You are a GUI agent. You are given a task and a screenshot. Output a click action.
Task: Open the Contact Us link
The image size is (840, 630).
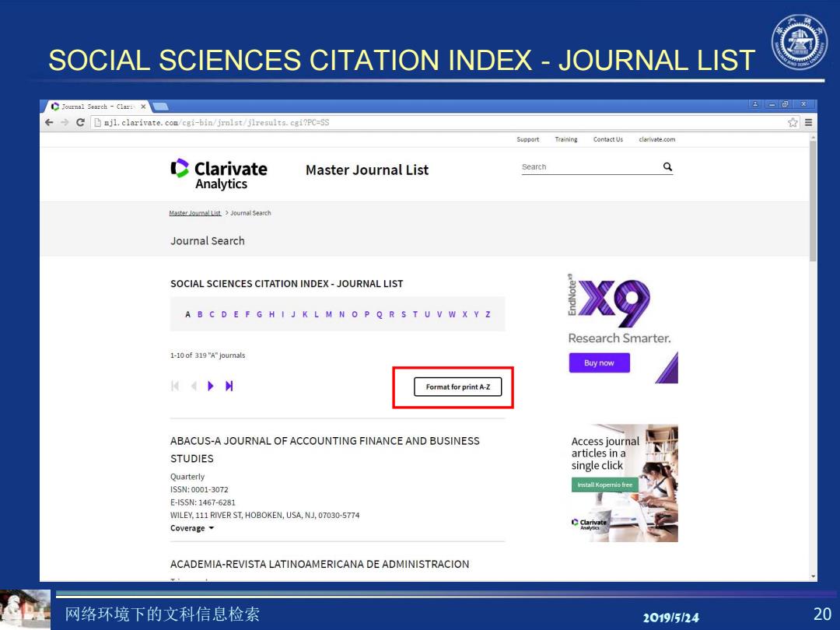pyautogui.click(x=608, y=139)
